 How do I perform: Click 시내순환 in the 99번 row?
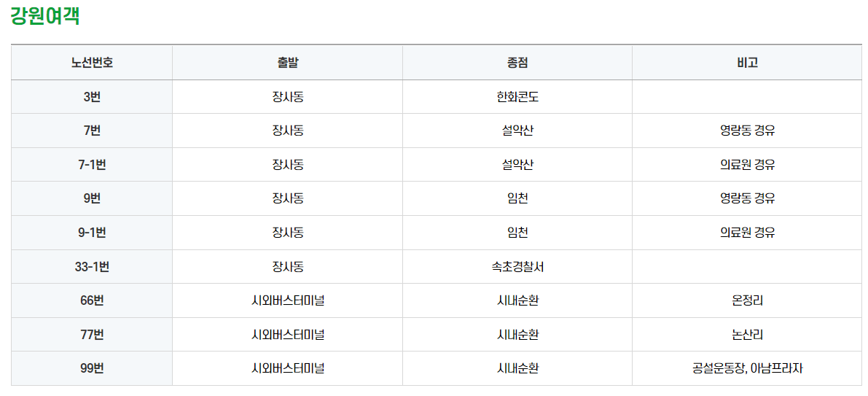coord(517,368)
